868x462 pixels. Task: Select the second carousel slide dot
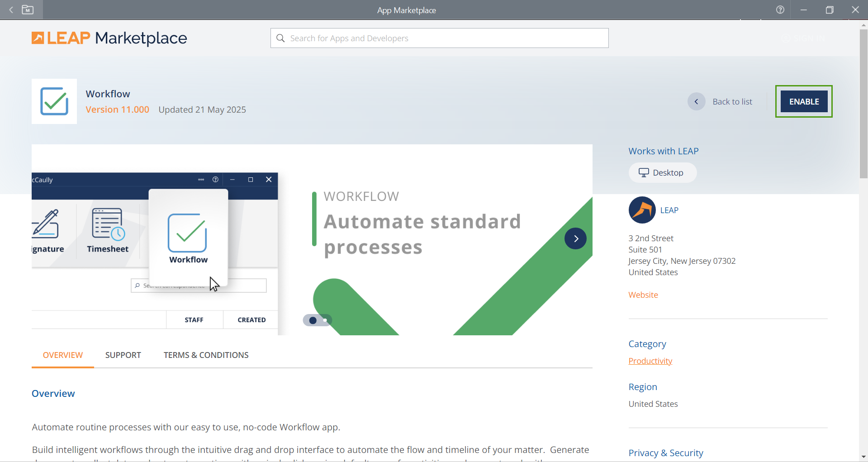[x=325, y=320]
